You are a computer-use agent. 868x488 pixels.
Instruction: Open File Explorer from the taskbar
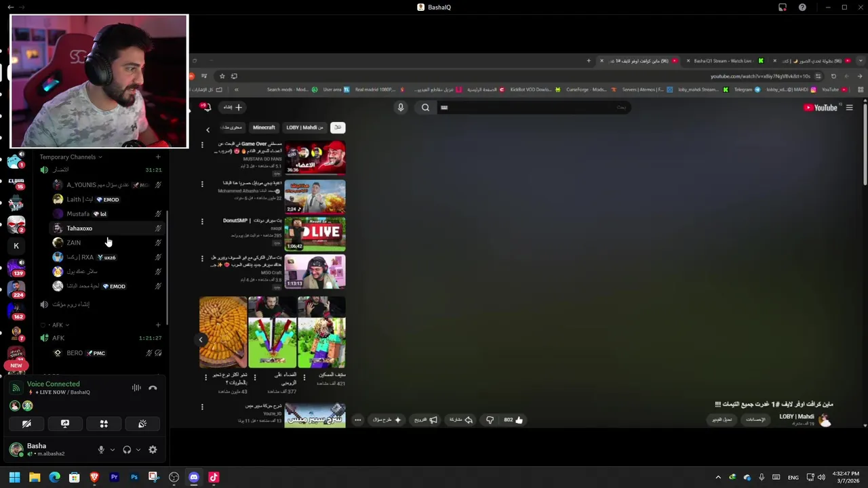click(35, 477)
